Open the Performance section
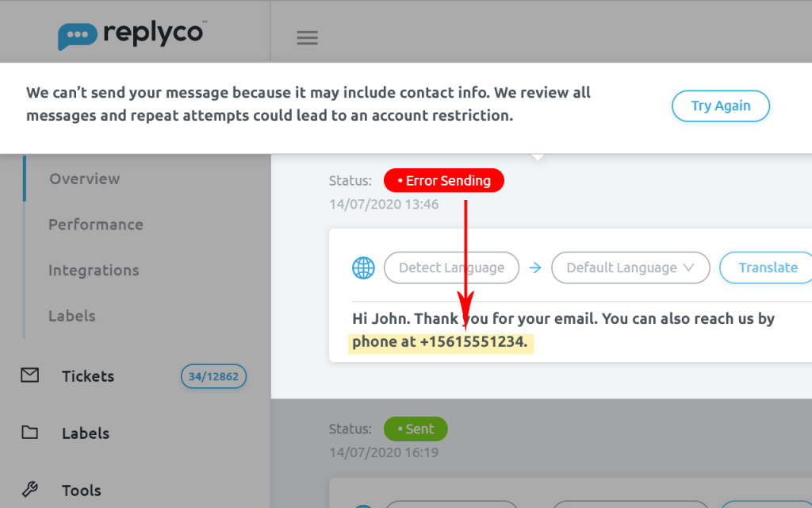This screenshot has height=508, width=812. pyautogui.click(x=95, y=225)
